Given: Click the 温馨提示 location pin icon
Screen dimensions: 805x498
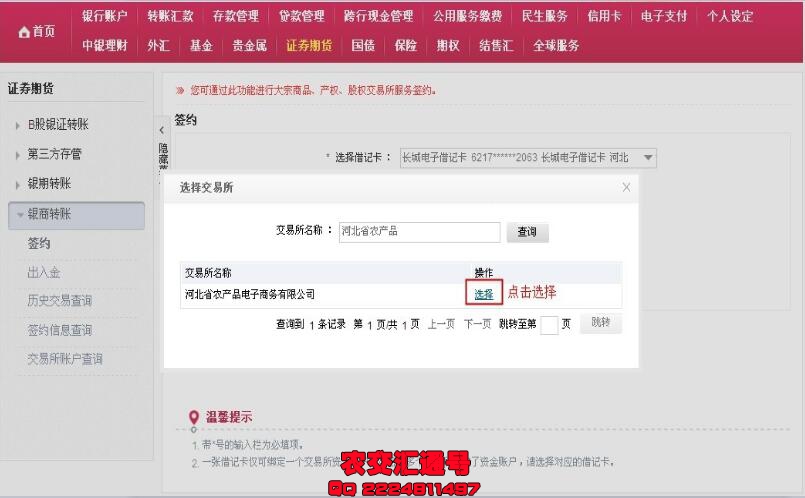Looking at the screenshot, I should click(194, 417).
